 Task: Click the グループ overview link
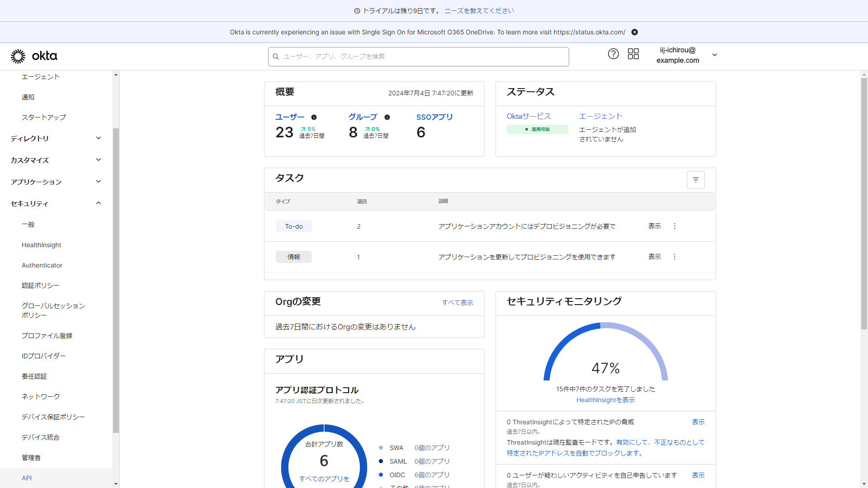coord(363,117)
